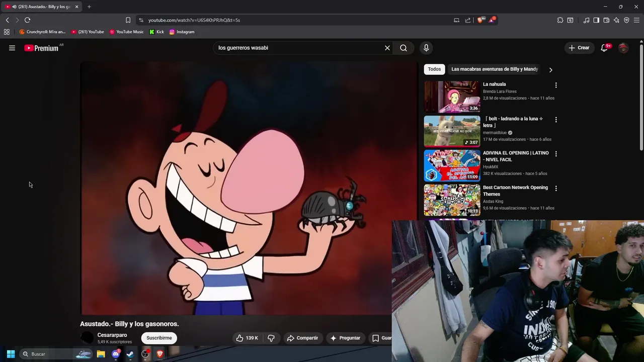Click ADIVINA EL OPENING | LATINO title
644x362 pixels.
click(516, 156)
